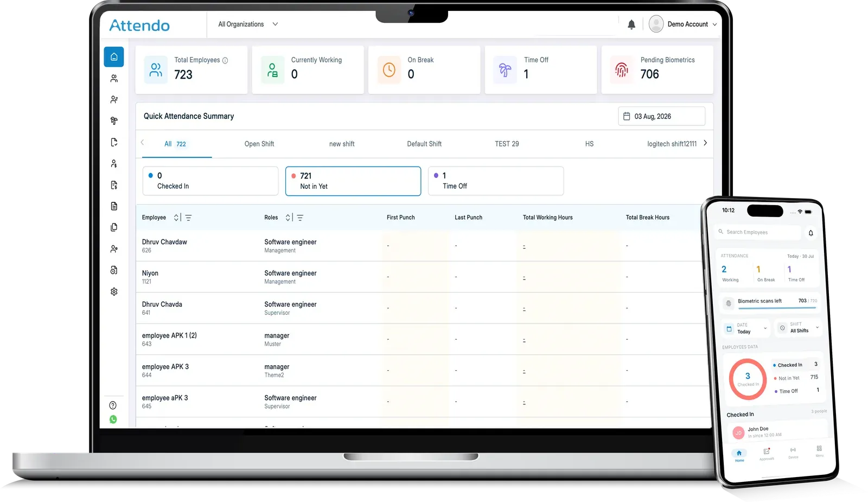
Task: Click the Attendo logo
Action: click(139, 26)
